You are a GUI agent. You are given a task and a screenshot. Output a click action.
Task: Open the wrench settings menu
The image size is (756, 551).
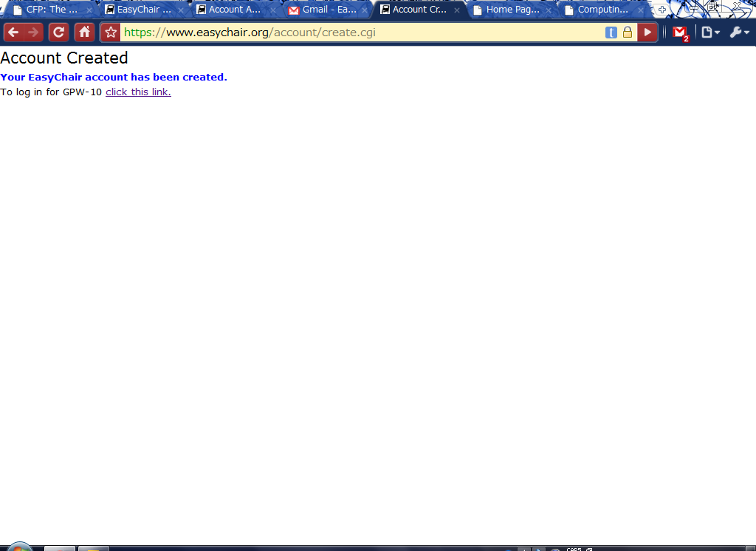pyautogui.click(x=739, y=32)
